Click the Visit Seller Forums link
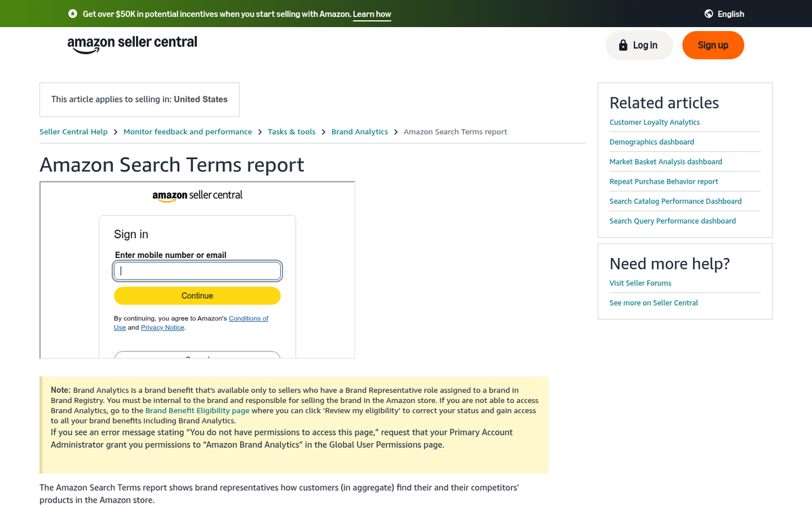The height and width of the screenshot is (508, 812). coord(640,282)
